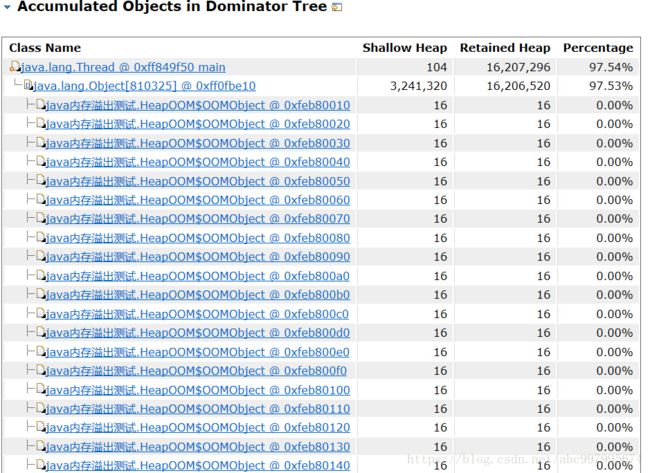Open OOMObject @ 0xfeb80060 link
The height and width of the screenshot is (473, 650).
pos(198,200)
